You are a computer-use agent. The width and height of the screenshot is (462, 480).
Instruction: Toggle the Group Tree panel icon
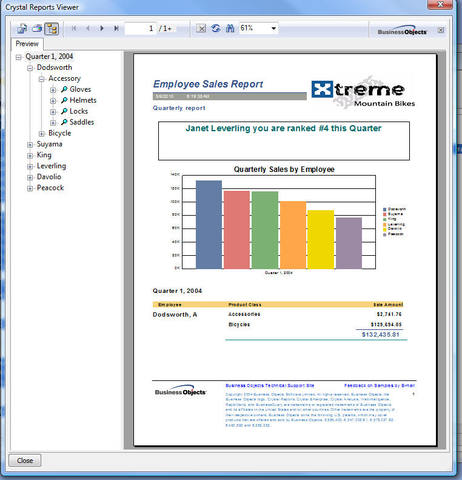click(x=52, y=29)
